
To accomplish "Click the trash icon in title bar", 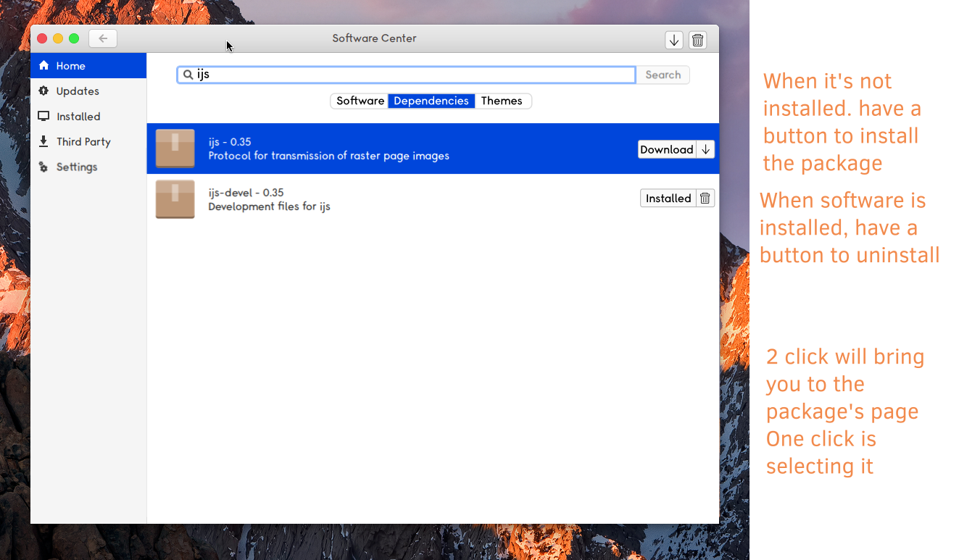I will 697,41.
